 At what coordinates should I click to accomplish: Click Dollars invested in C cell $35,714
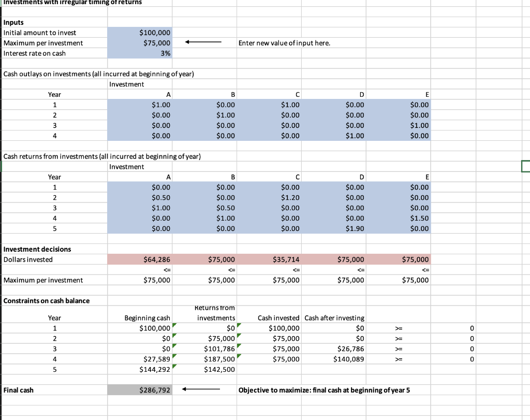[269, 259]
